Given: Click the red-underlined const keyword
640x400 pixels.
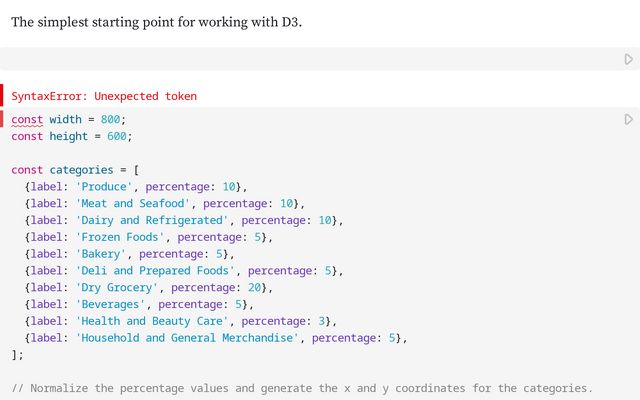Looking at the screenshot, I should (x=27, y=119).
